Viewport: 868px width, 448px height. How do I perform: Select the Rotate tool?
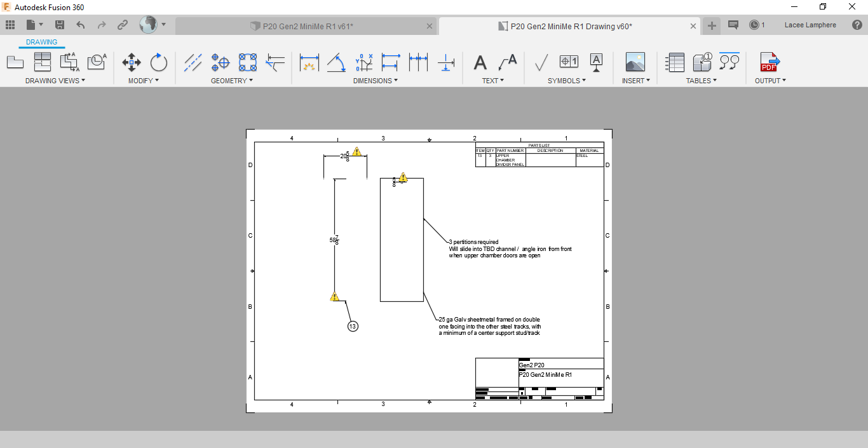point(158,62)
